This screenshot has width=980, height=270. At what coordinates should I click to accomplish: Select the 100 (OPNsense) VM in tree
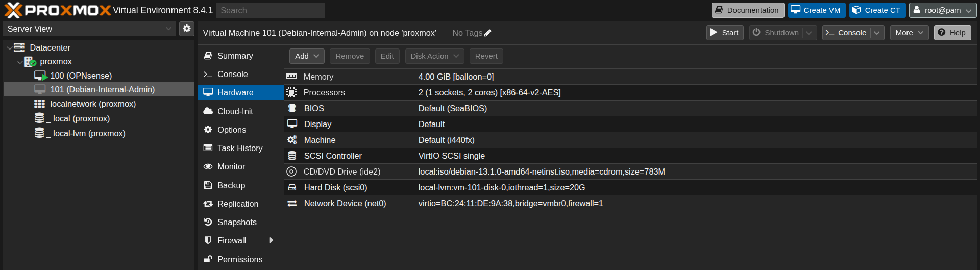pos(81,76)
